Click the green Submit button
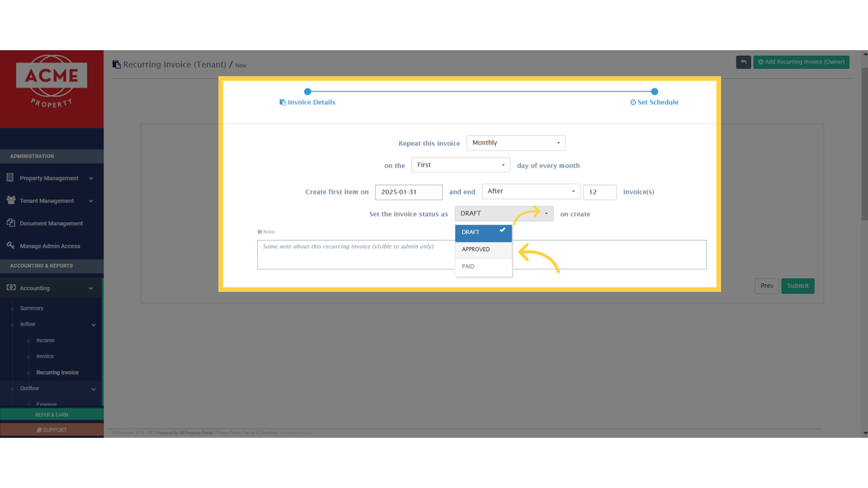This screenshot has height=488, width=868. coord(797,286)
